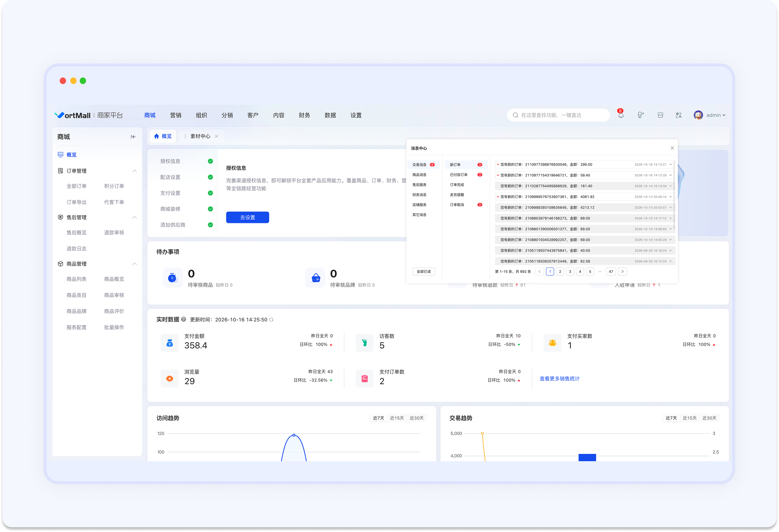The width and height of the screenshot is (779, 532).
Task: Click the 去设置 button
Action: [247, 217]
